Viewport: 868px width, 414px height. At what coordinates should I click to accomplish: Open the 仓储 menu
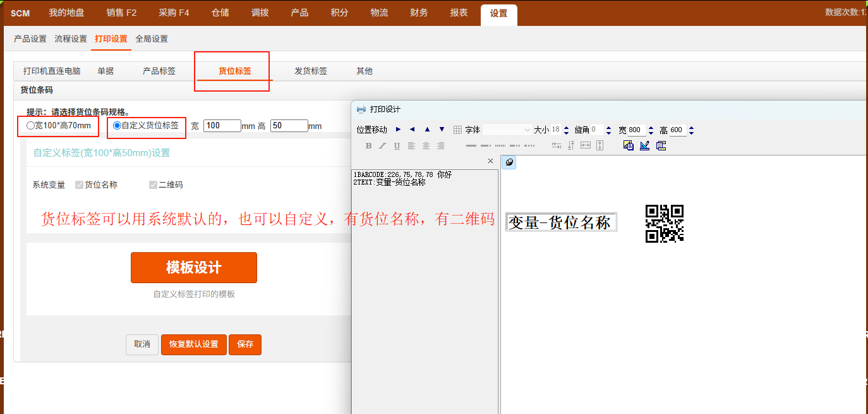tap(220, 13)
